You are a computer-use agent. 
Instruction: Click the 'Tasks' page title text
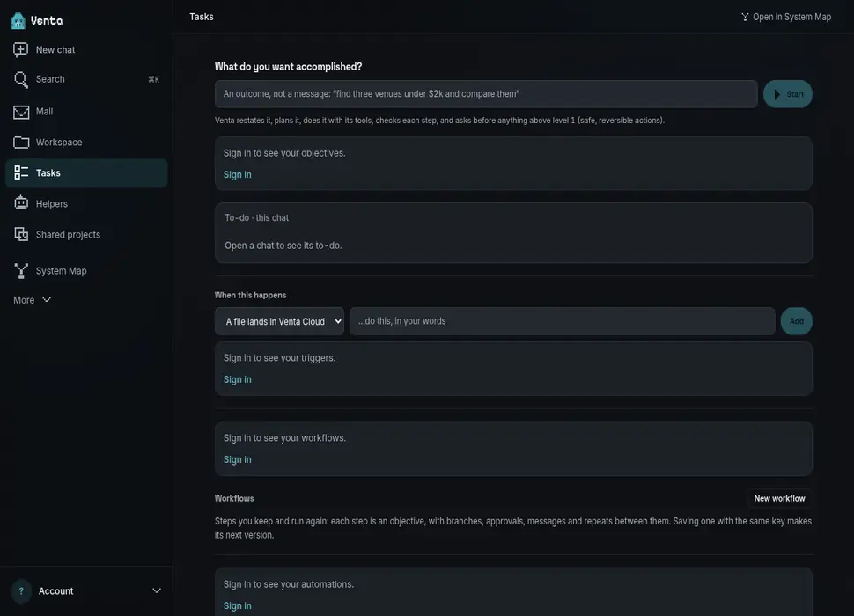point(202,17)
